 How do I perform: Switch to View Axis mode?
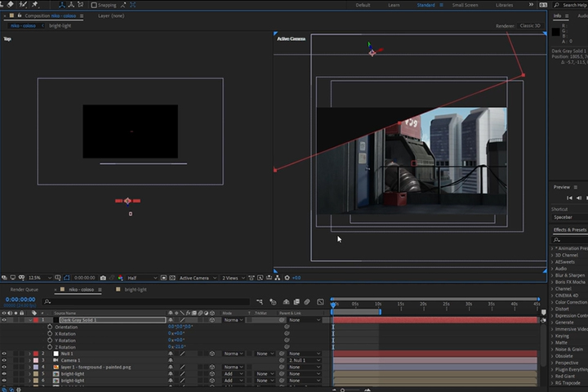click(x=80, y=5)
